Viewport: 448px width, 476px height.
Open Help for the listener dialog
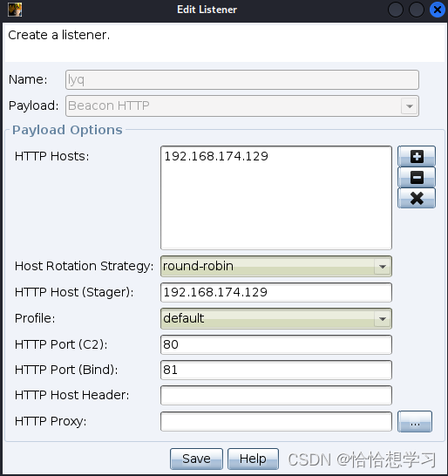253,459
